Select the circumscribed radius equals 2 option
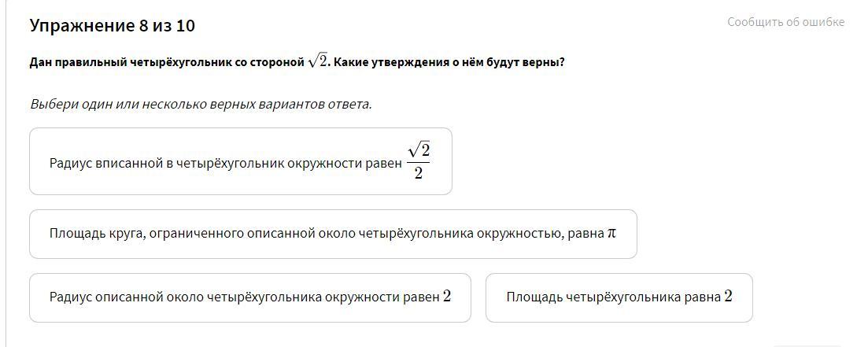Image resolution: width=868 pixels, height=347 pixels. tap(249, 297)
